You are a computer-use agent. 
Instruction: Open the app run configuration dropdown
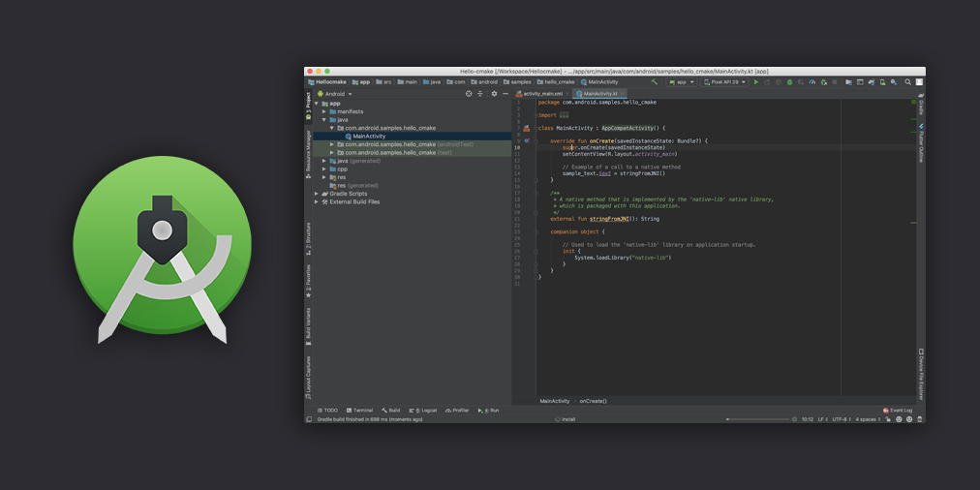point(681,82)
